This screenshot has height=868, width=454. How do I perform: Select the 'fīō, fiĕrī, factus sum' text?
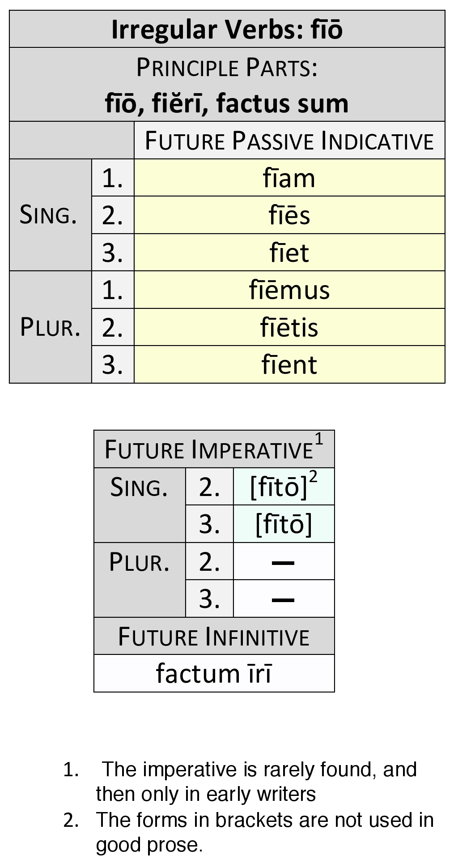227,103
